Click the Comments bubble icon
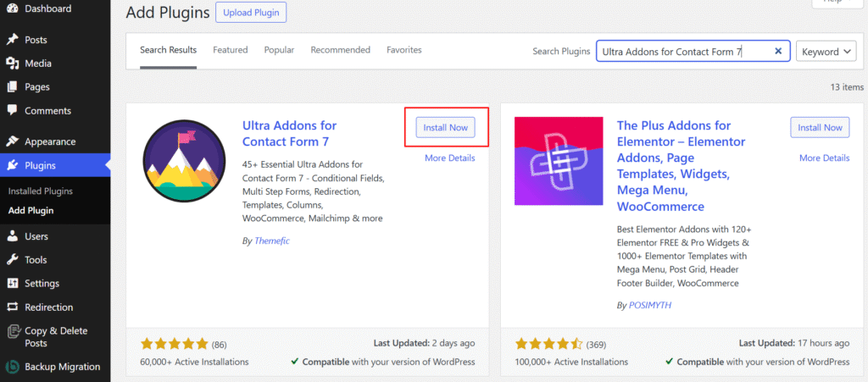The width and height of the screenshot is (868, 382). (x=12, y=111)
